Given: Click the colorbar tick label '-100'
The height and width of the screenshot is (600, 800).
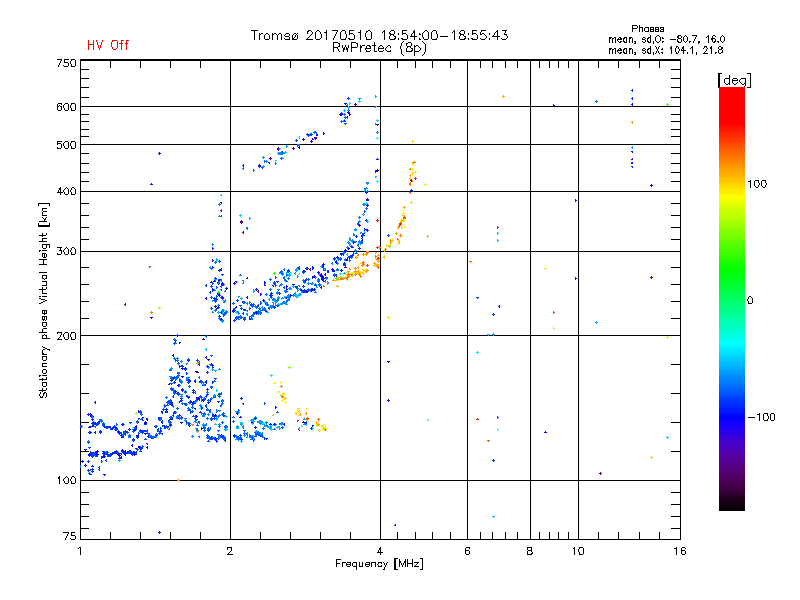Looking at the screenshot, I should coord(761,417).
